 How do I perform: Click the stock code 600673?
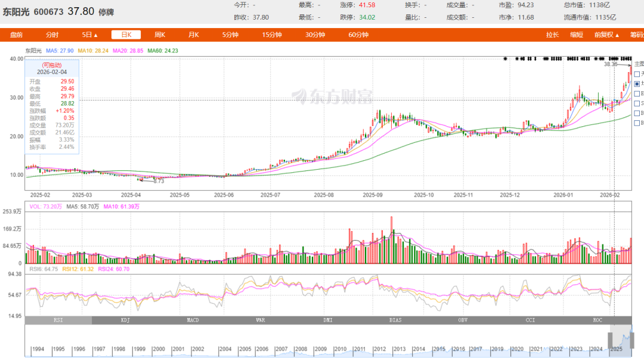[48, 12]
